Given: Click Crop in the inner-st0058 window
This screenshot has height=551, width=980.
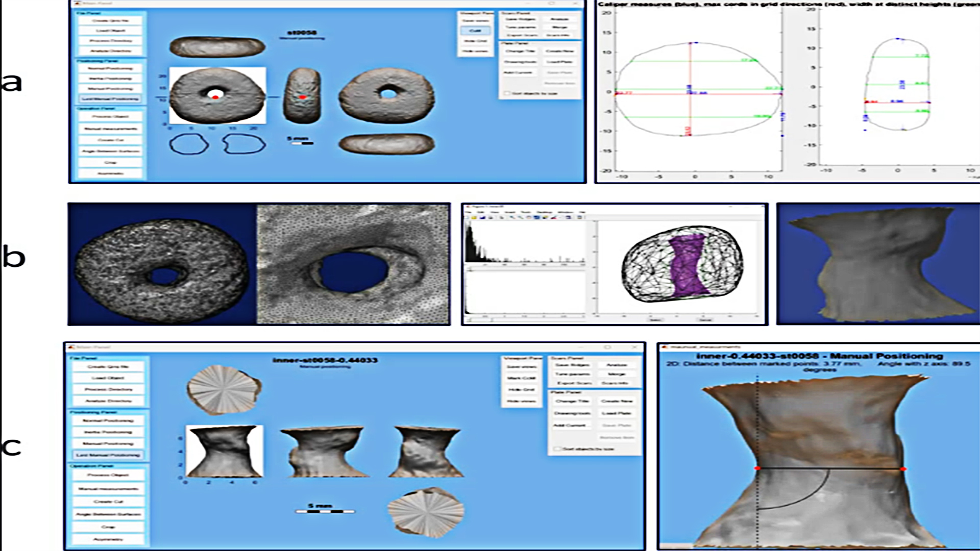Looking at the screenshot, I should pyautogui.click(x=109, y=527).
